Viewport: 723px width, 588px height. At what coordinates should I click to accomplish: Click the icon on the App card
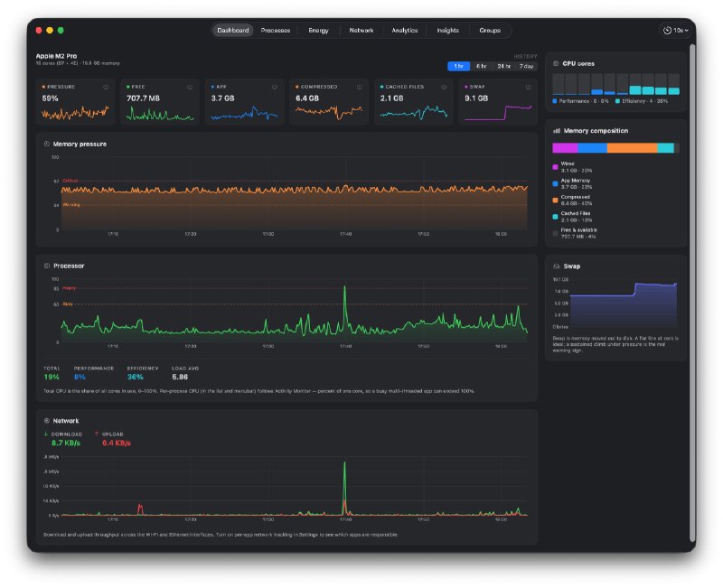(275, 87)
